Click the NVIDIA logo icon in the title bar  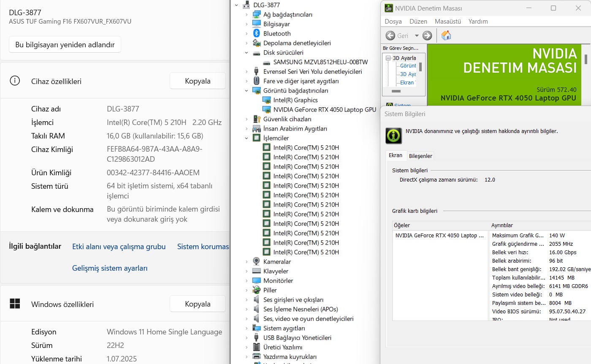388,8
